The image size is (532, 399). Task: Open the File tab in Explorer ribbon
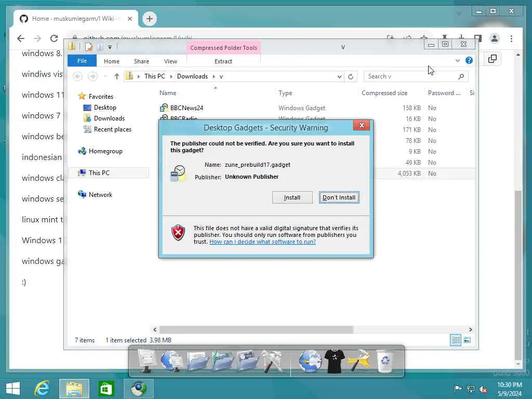coord(82,61)
